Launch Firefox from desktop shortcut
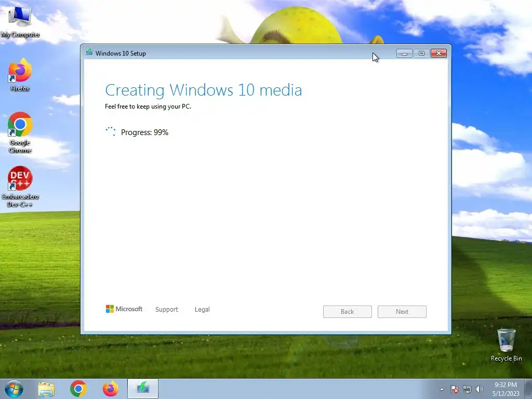The image size is (532, 399). 20,75
